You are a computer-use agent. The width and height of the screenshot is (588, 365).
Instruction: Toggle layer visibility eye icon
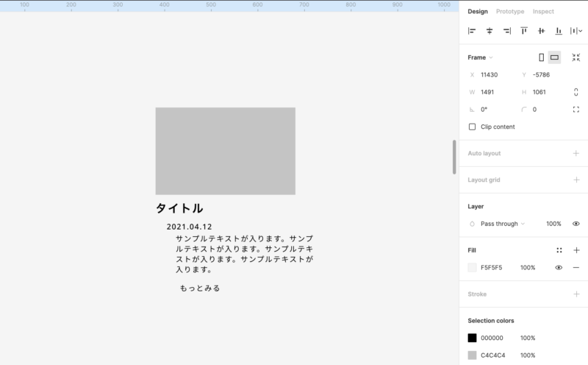coord(576,224)
